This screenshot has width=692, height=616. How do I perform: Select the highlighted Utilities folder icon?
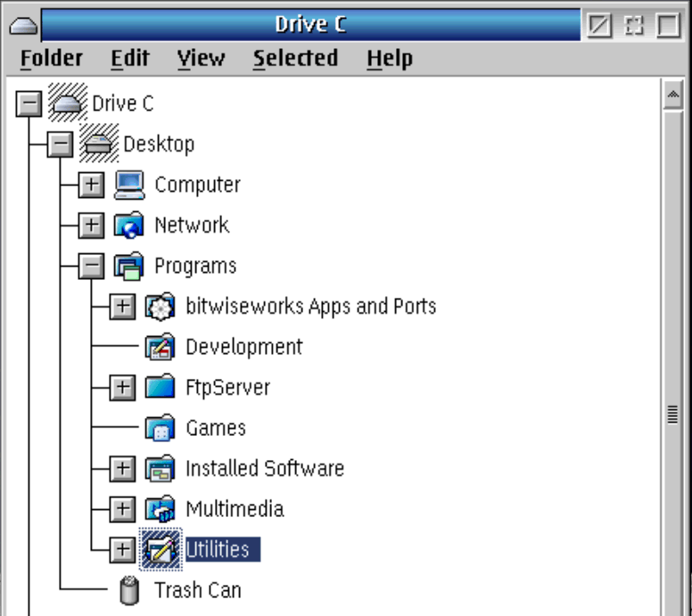pos(161,549)
